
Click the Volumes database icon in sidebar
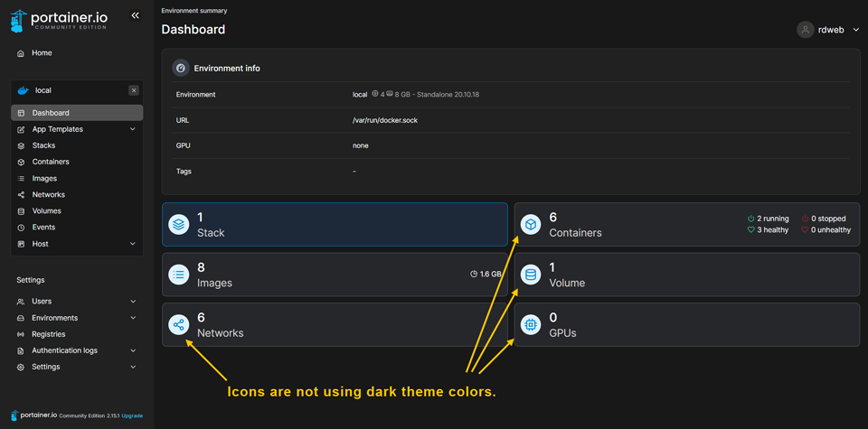point(21,211)
